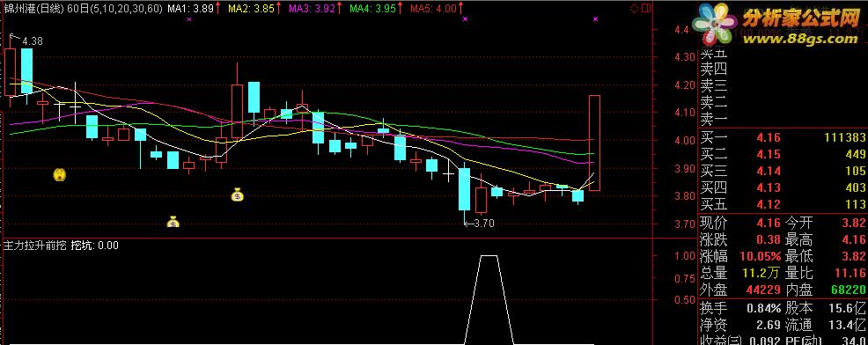Click the 现价 4.16 current price value
This screenshot has width=868, height=345.
click(768, 223)
